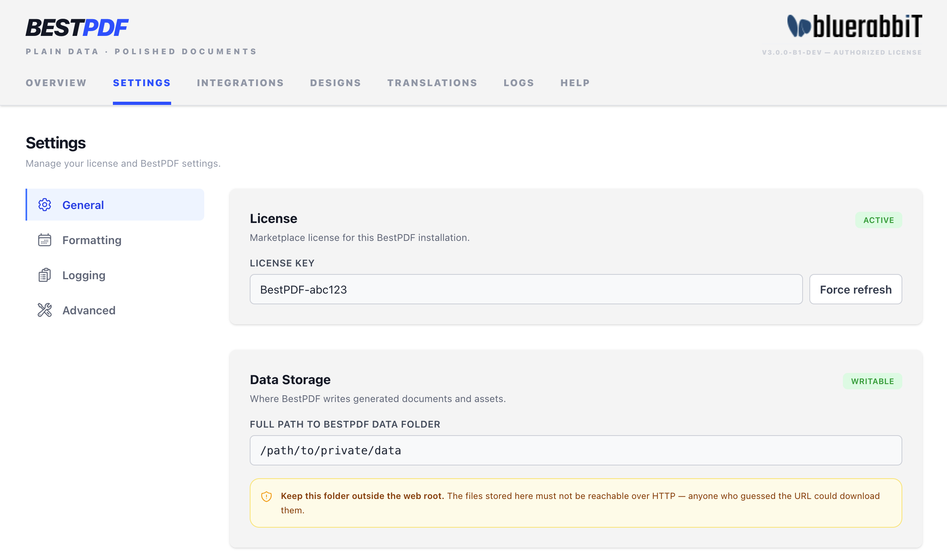Open the Logs tab
Screen dimensions: 947x560
click(x=519, y=83)
